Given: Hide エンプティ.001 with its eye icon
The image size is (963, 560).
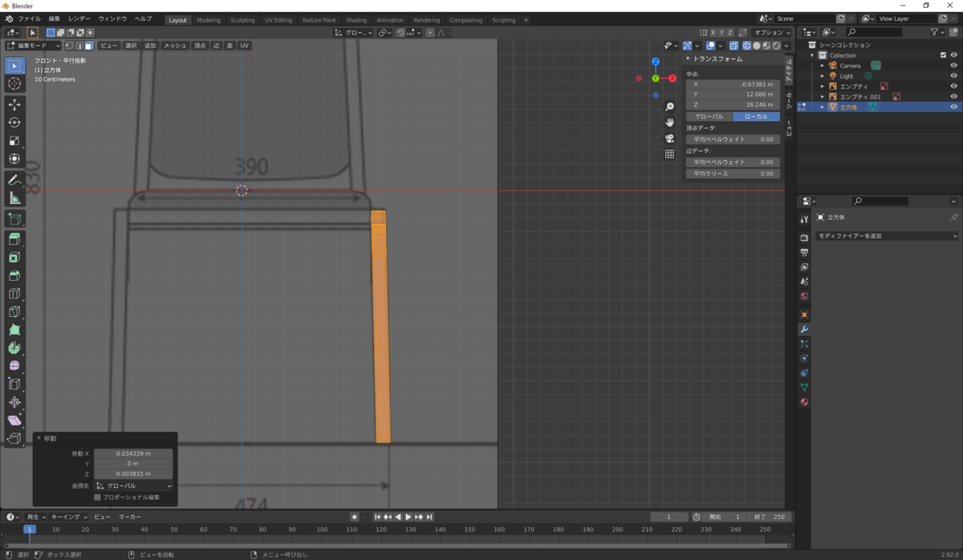Looking at the screenshot, I should [x=954, y=96].
